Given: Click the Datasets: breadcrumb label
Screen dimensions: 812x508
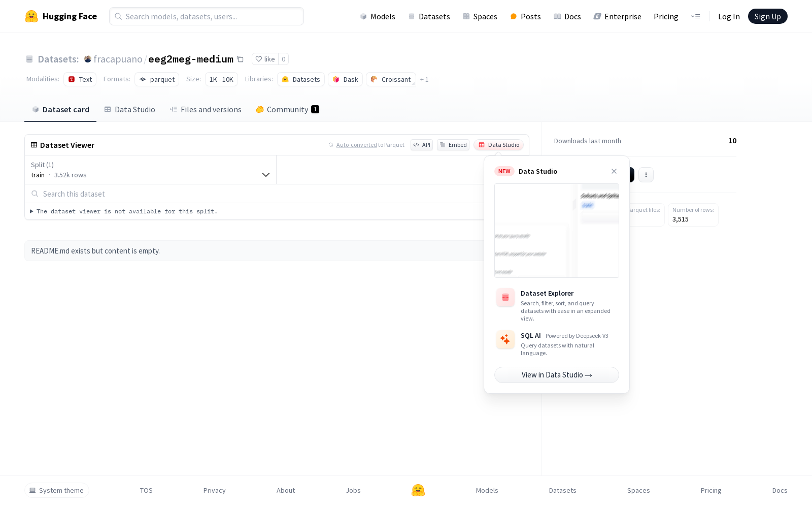Looking at the screenshot, I should tap(58, 59).
